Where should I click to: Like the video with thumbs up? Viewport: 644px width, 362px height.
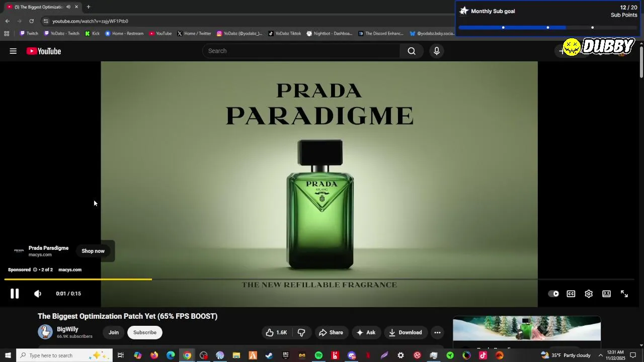point(277,332)
